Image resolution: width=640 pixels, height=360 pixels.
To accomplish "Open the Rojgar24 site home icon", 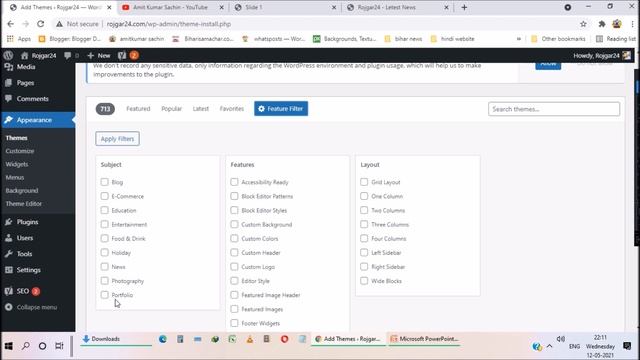I will click(x=24, y=56).
